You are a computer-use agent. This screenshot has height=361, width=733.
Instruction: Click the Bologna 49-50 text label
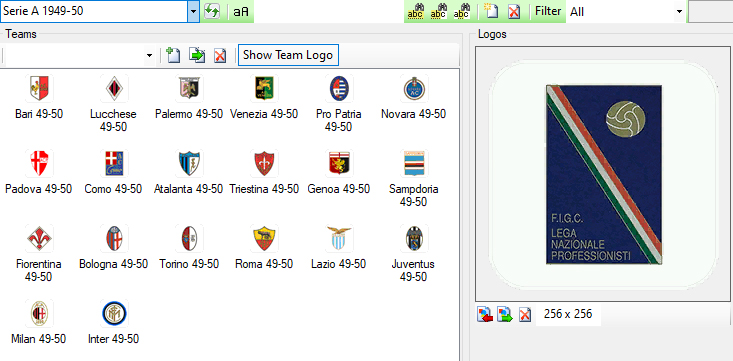[114, 264]
